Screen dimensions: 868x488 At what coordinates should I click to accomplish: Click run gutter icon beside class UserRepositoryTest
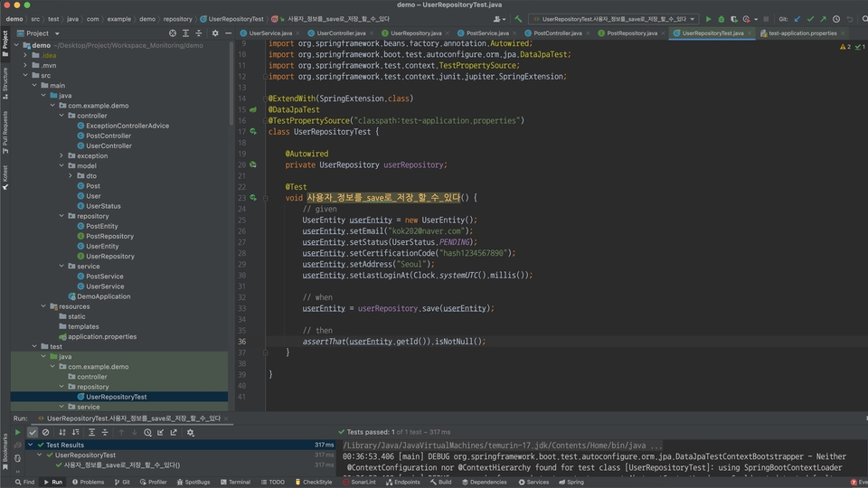click(253, 132)
